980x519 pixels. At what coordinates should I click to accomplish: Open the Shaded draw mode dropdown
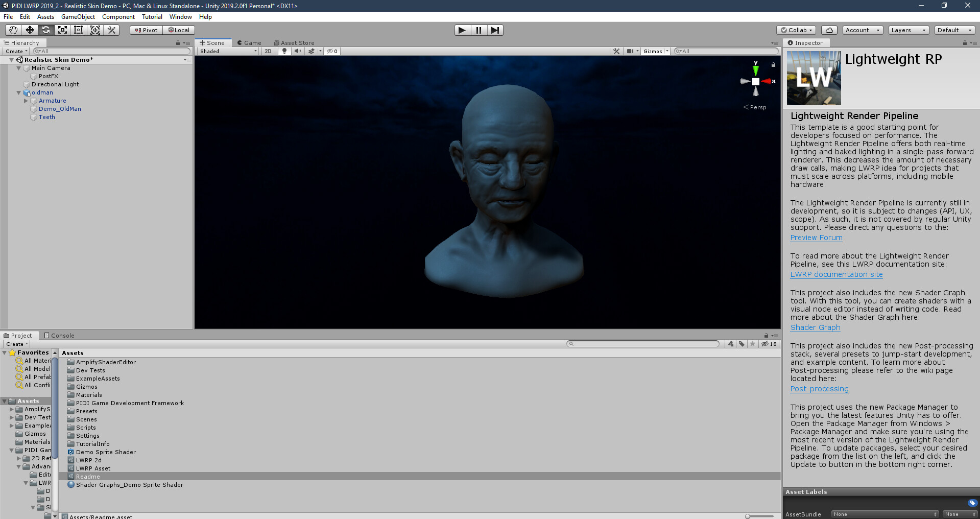click(228, 51)
